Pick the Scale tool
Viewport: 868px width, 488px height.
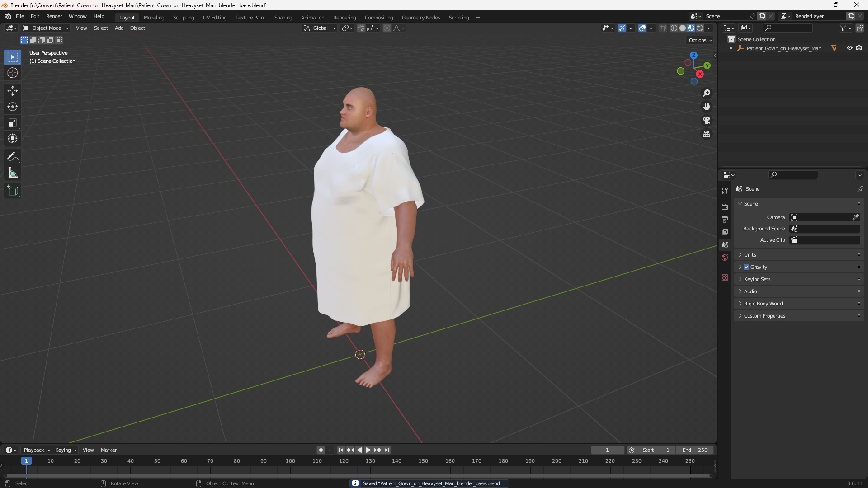[x=13, y=122]
